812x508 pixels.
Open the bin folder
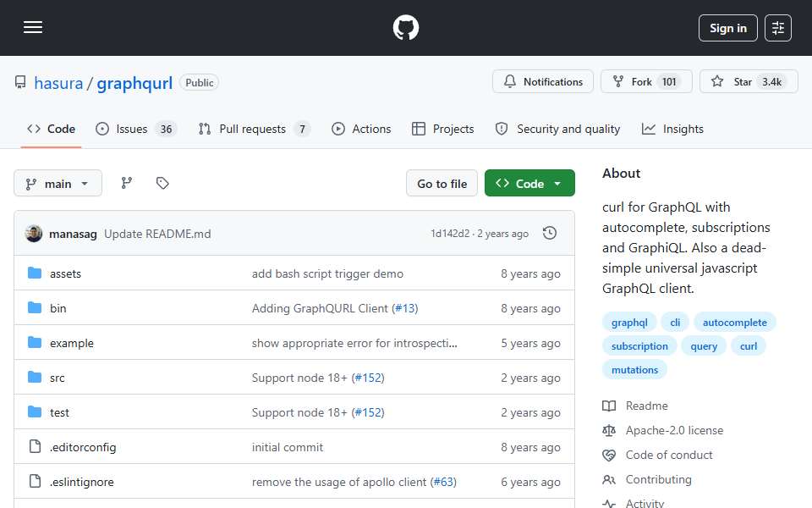[58, 308]
